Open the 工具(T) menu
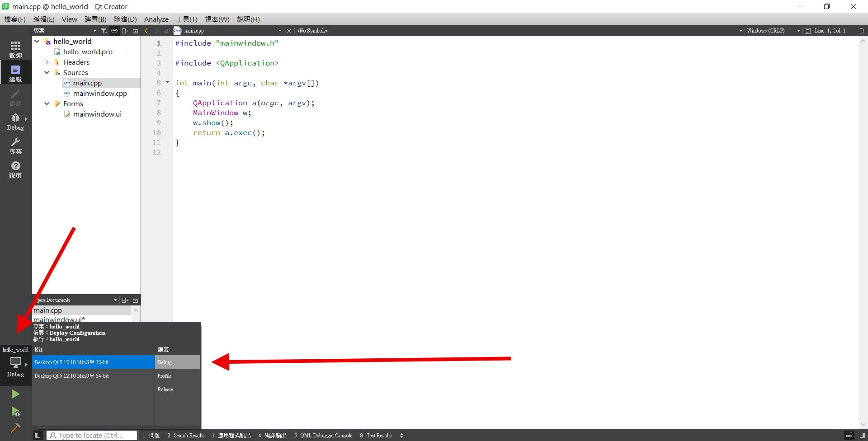This screenshot has height=441, width=868. tap(187, 19)
